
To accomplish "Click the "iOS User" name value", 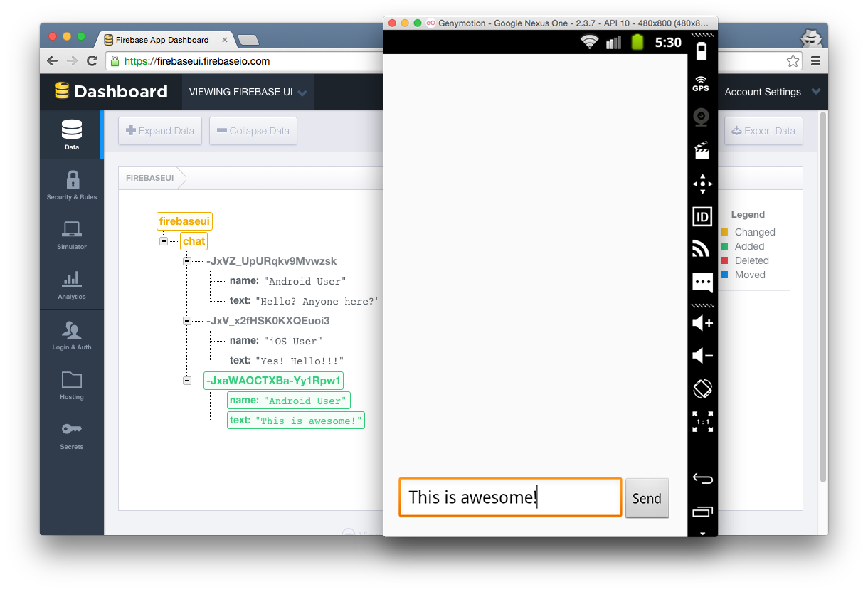I will pos(292,341).
